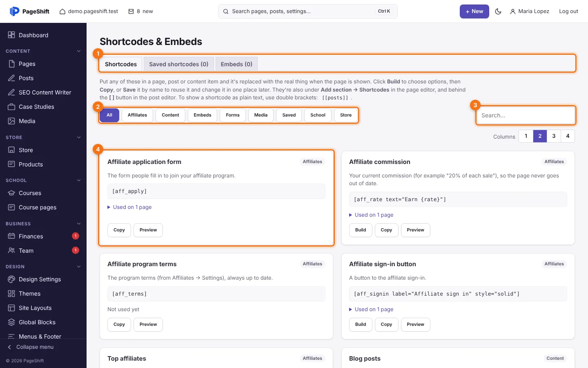Collapse the DESIGN sidebar section
This screenshot has width=588, height=368.
tap(79, 267)
